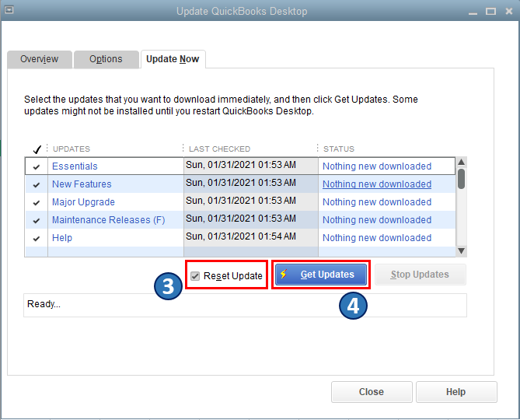The image size is (520, 420).
Task: Click Major Upgrade status 'Nothing new downloaded'
Action: point(377,202)
